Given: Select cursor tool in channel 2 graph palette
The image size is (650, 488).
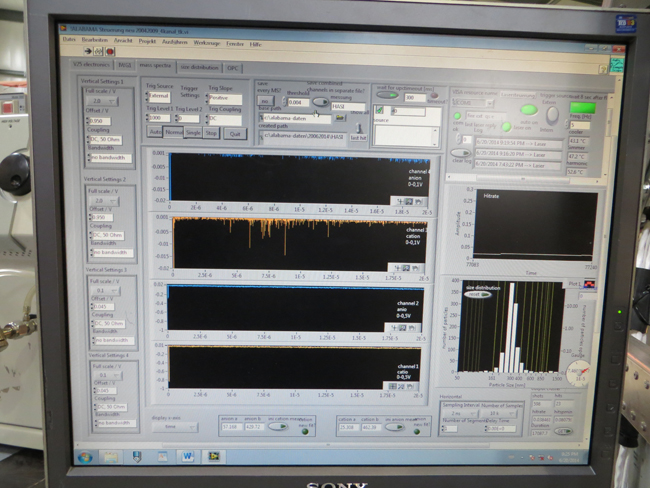Looking at the screenshot, I should coord(393,328).
